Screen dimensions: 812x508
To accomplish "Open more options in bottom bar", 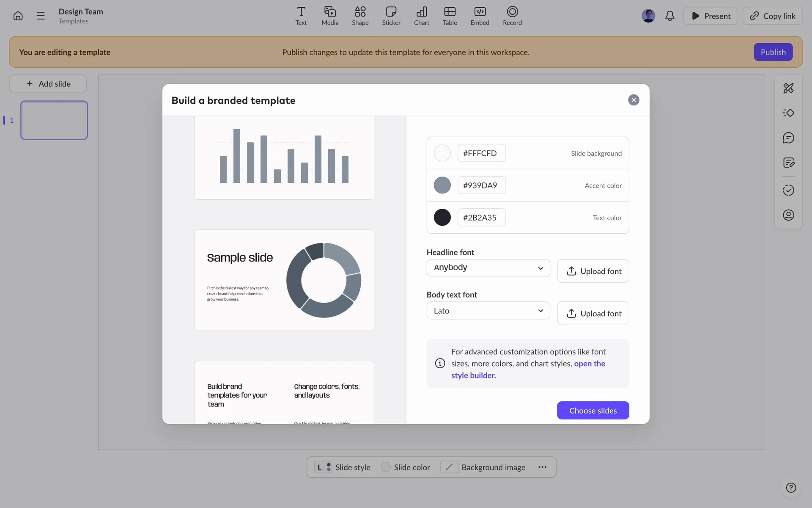I will 542,467.
